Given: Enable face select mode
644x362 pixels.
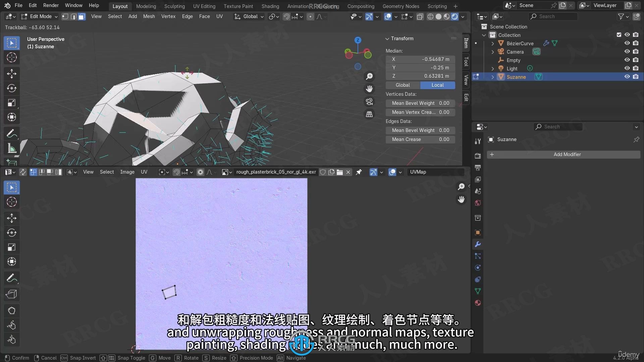Looking at the screenshot, I should point(82,16).
